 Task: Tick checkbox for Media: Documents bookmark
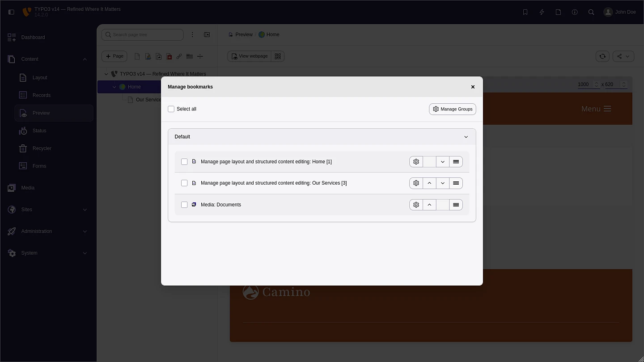(x=184, y=205)
